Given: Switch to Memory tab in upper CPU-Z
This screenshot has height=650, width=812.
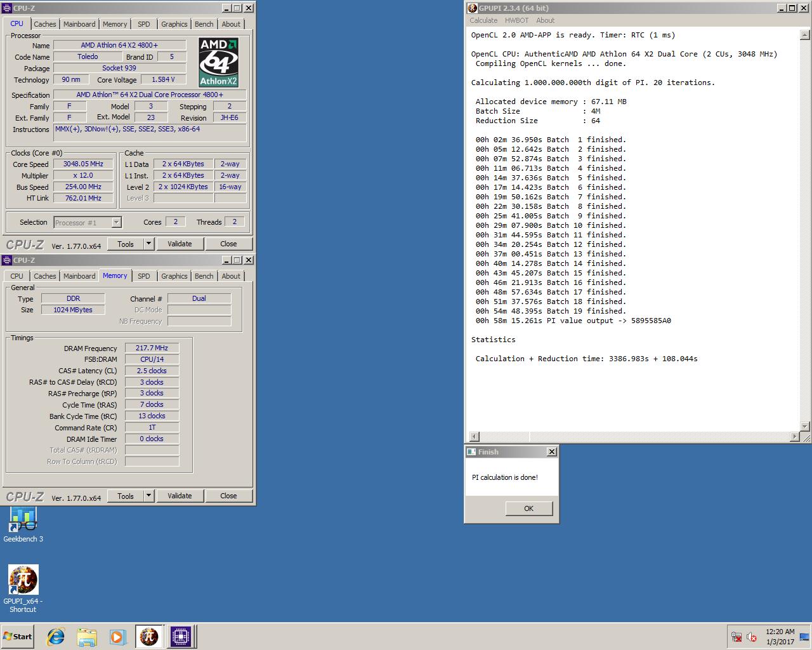Looking at the screenshot, I should (x=115, y=24).
